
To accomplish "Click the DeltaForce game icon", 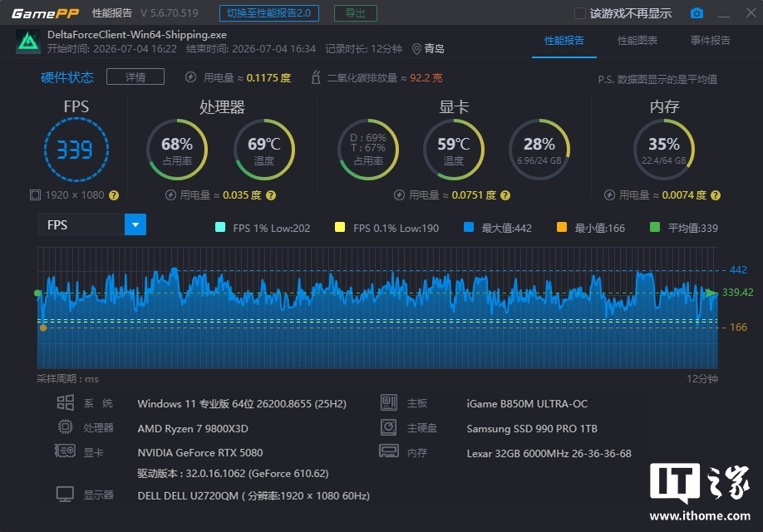I will click(28, 42).
